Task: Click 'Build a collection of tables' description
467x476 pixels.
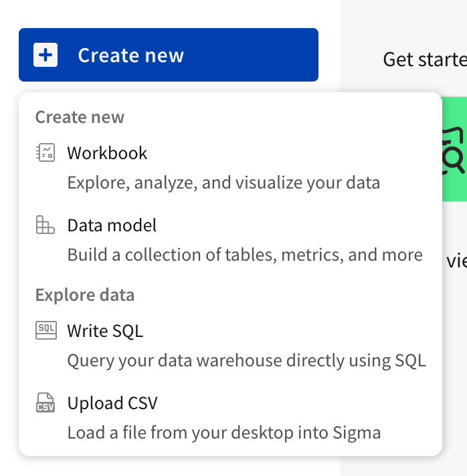Action: click(245, 255)
